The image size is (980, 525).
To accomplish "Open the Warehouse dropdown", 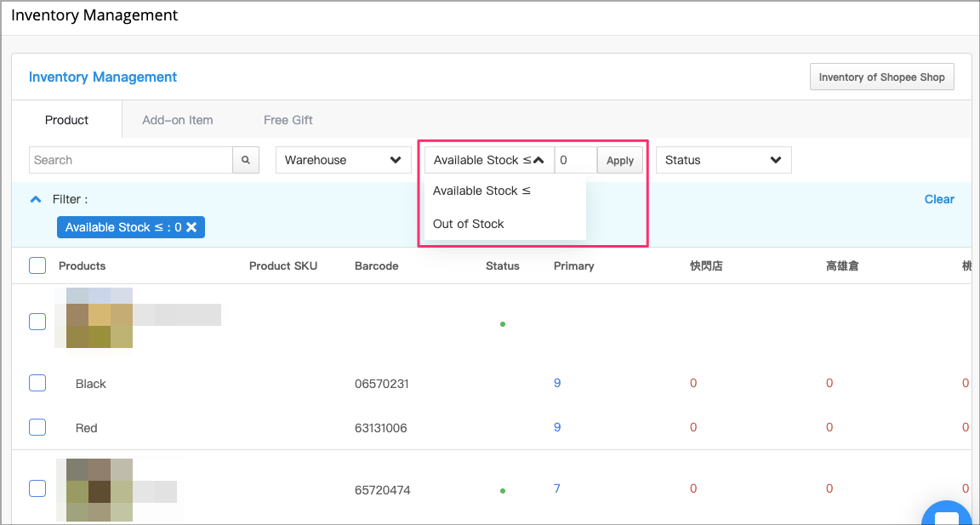I will click(343, 160).
